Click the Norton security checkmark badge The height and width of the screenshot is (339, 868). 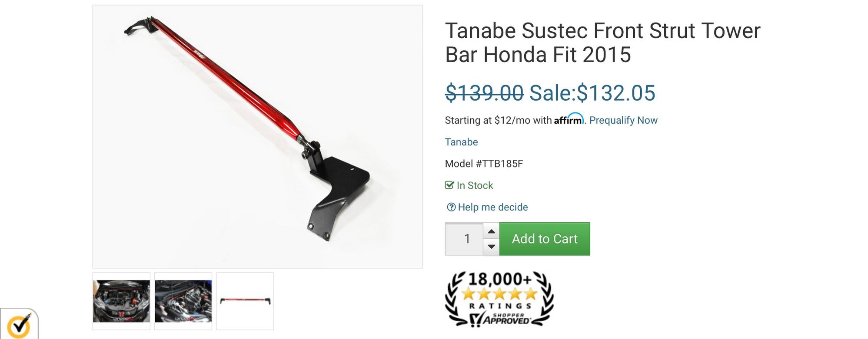pyautogui.click(x=18, y=324)
